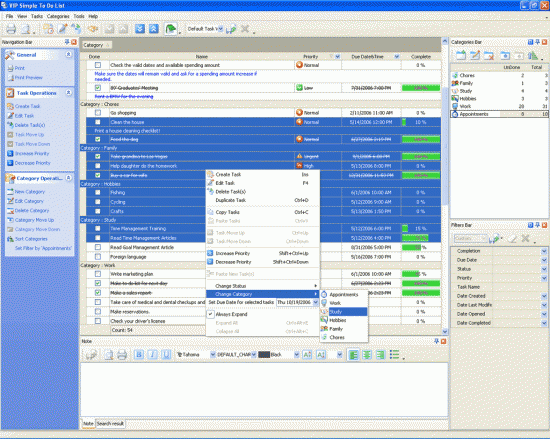Open the Status filter dropdown
This screenshot has height=439, width=550.
click(544, 269)
